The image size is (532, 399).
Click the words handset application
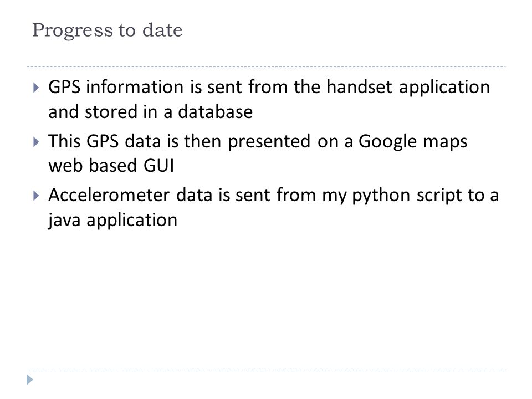click(408, 88)
